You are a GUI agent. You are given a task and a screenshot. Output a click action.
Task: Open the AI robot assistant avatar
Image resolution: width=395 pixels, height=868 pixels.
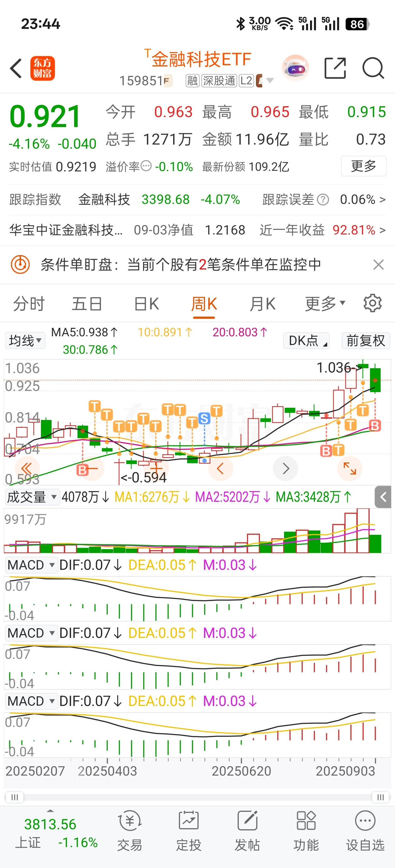pos(296,68)
